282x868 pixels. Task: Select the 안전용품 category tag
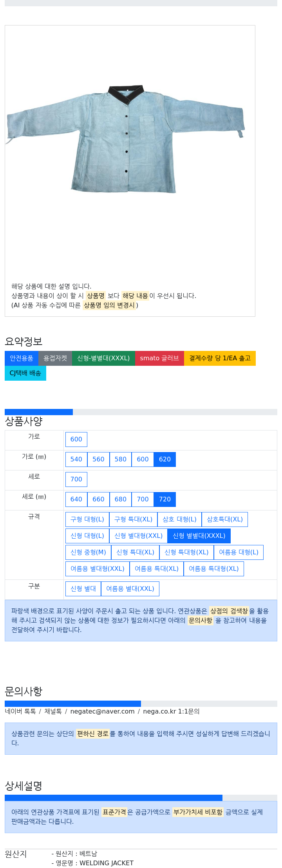pyautogui.click(x=22, y=358)
